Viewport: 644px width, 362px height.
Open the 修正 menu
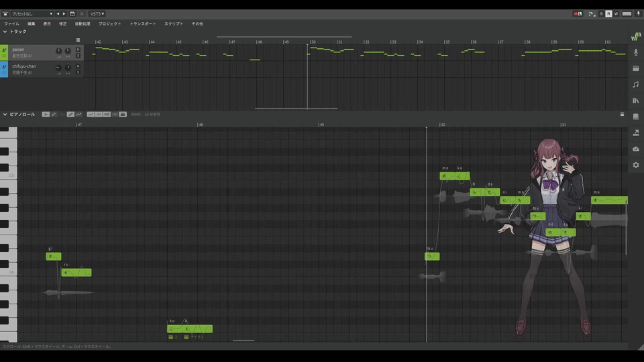click(63, 24)
